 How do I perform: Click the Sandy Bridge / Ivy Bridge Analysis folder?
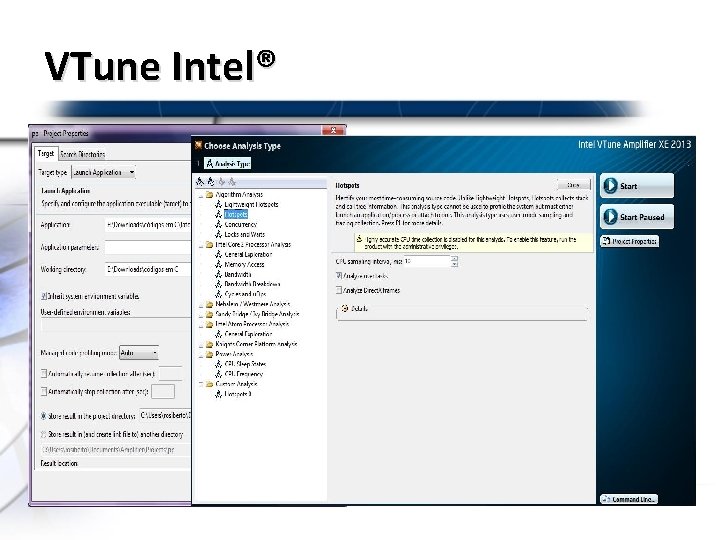[x=257, y=315]
